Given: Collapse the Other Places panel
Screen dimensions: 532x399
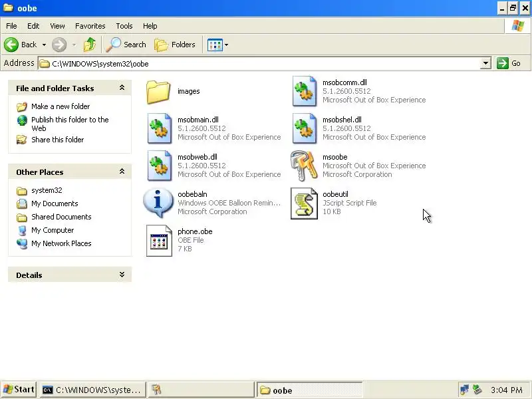Looking at the screenshot, I should click(122, 172).
